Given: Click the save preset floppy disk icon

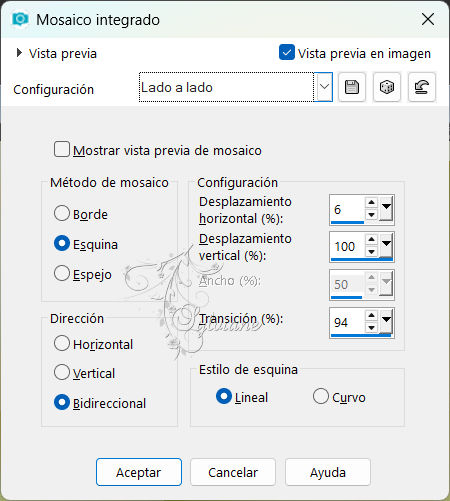Looking at the screenshot, I should [352, 87].
